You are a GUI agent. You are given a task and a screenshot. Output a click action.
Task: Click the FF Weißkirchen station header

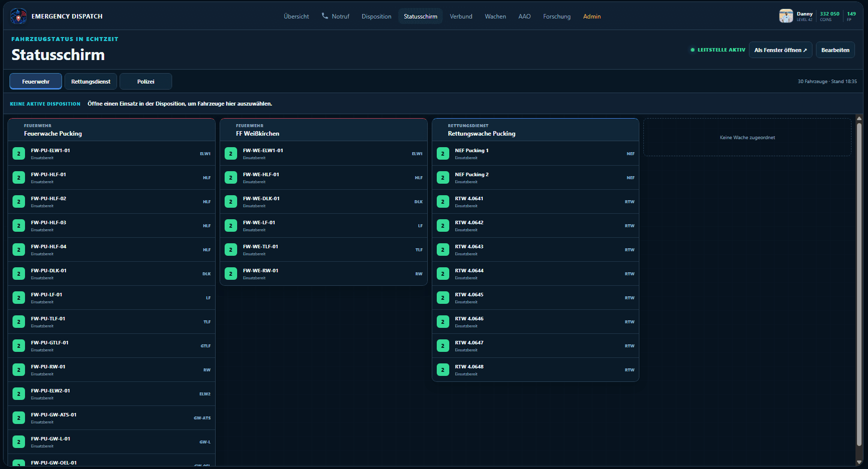pos(324,130)
